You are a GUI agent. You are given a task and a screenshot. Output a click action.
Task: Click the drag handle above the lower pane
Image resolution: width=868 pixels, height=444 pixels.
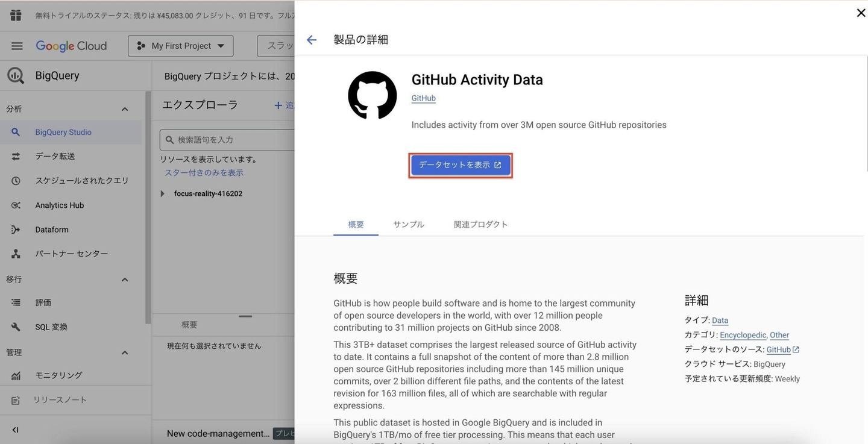(245, 316)
